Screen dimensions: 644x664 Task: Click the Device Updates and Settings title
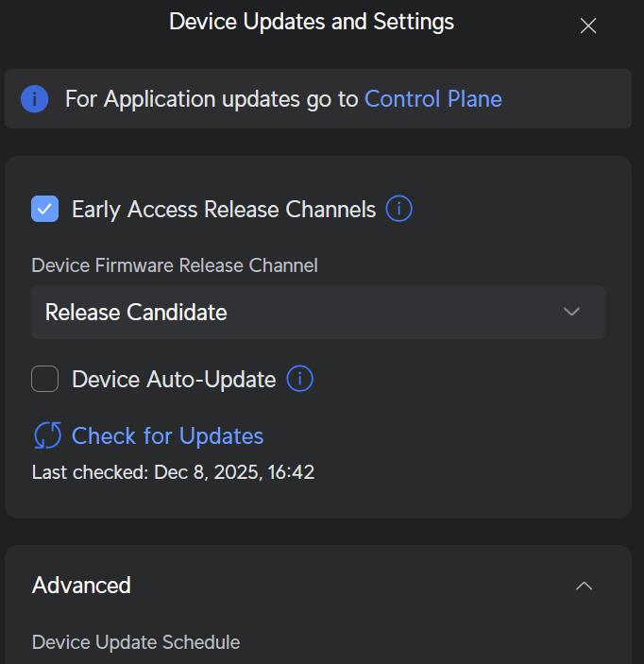click(x=312, y=22)
